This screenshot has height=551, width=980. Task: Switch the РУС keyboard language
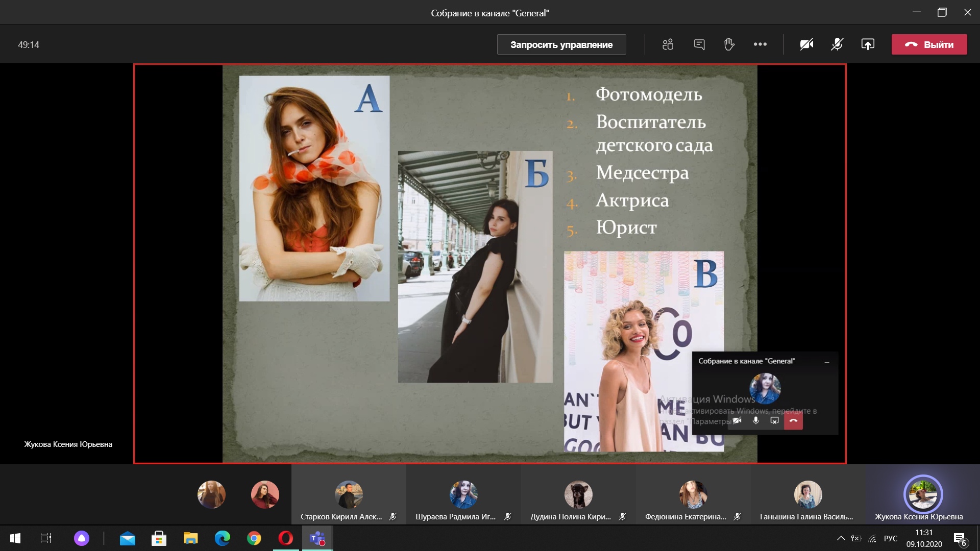[891, 538]
